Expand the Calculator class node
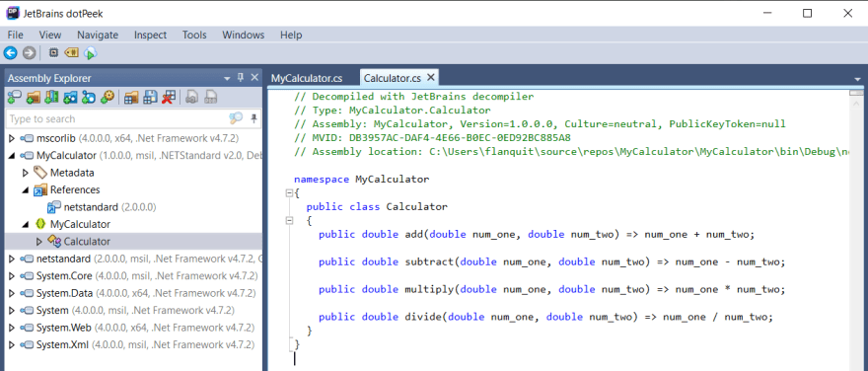Screen dimensions: 868x371 38,242
